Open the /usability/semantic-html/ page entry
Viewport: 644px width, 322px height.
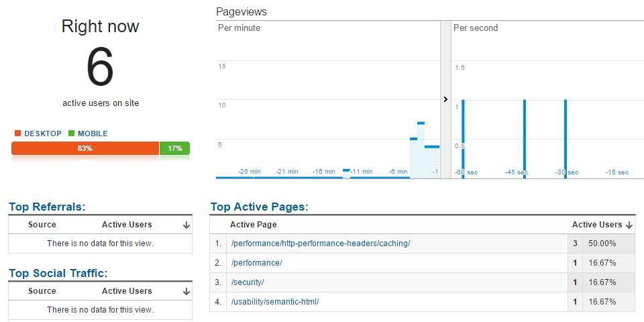[274, 302]
